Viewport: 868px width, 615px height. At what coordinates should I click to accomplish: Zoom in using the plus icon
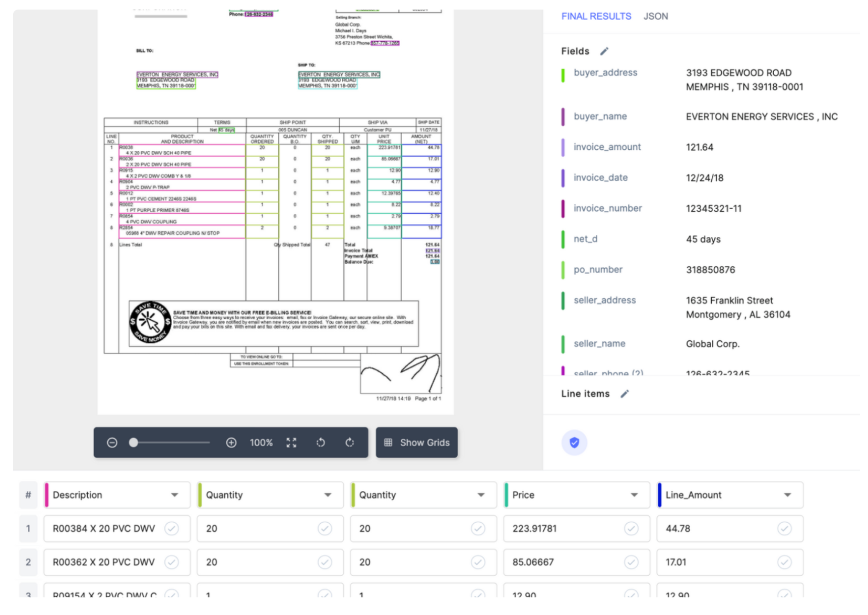point(231,443)
